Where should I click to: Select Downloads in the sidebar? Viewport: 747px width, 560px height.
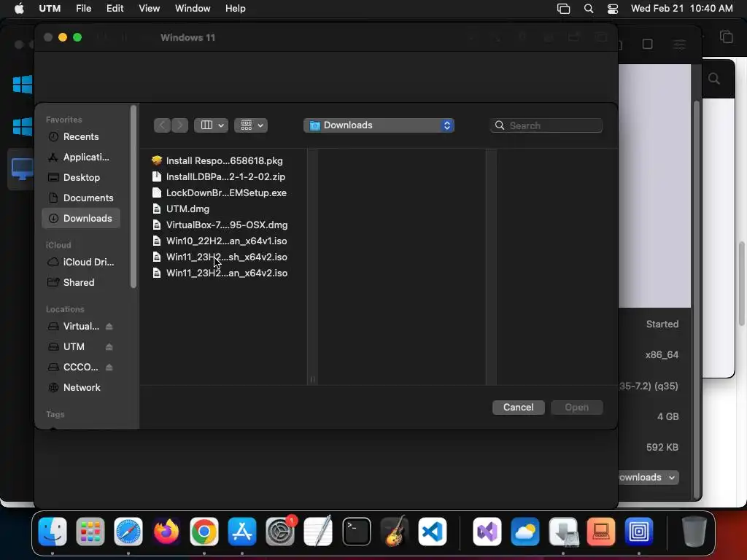[x=80, y=219]
